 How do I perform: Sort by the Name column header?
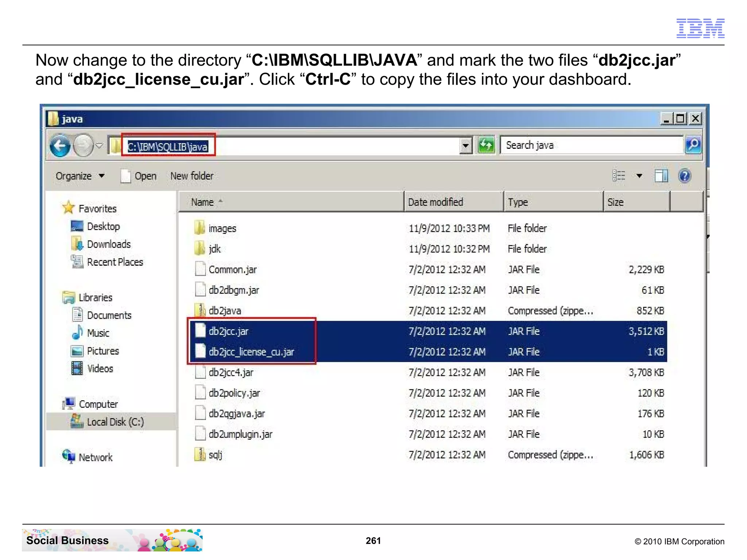point(291,202)
